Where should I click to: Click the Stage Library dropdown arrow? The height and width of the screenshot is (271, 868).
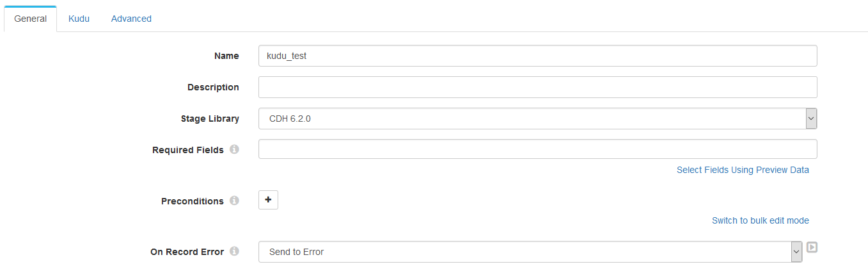click(x=810, y=119)
